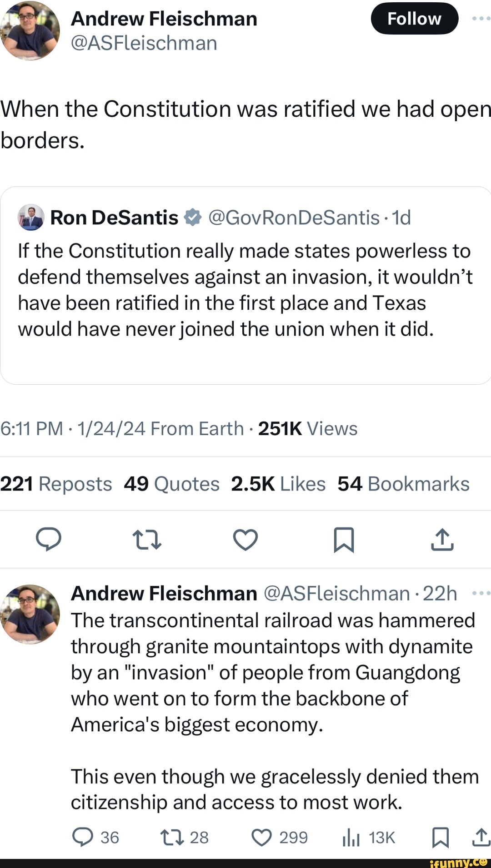
Task: Click the Follow button
Action: tap(414, 19)
